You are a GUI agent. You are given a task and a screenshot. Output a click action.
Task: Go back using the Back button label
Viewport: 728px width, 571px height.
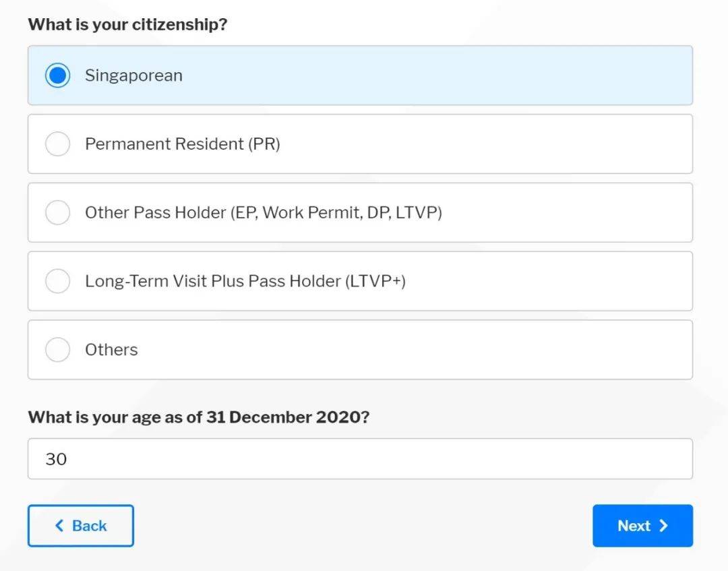[89, 526]
